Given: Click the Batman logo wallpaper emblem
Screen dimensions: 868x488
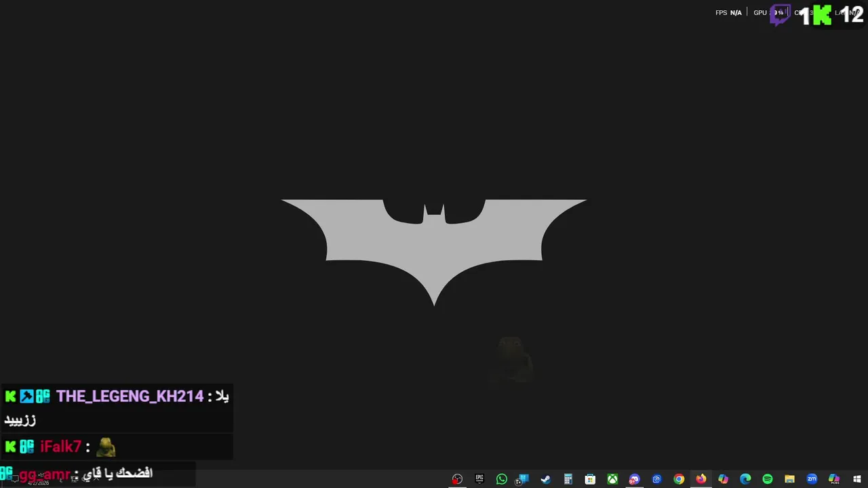Looking at the screenshot, I should pos(434,252).
